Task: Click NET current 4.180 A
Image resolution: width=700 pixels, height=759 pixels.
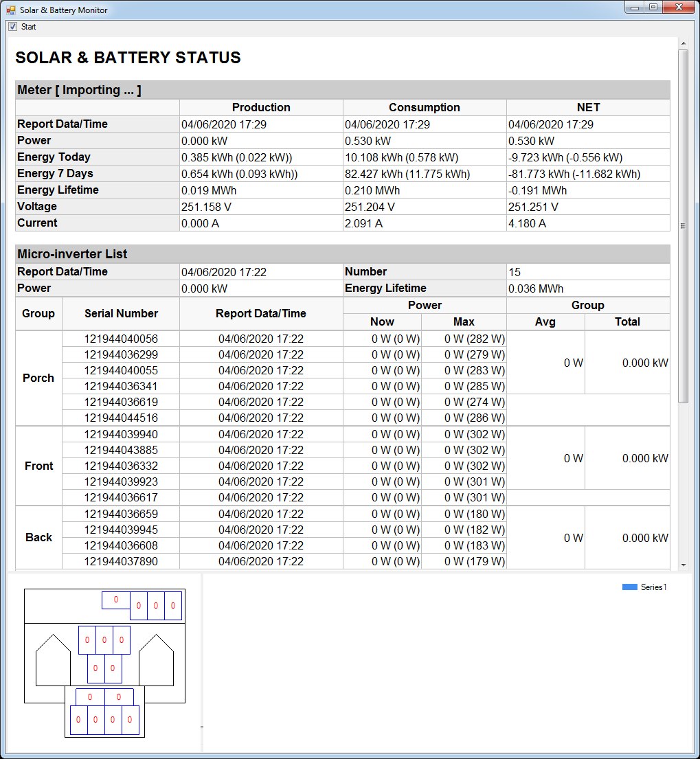Action: [588, 223]
